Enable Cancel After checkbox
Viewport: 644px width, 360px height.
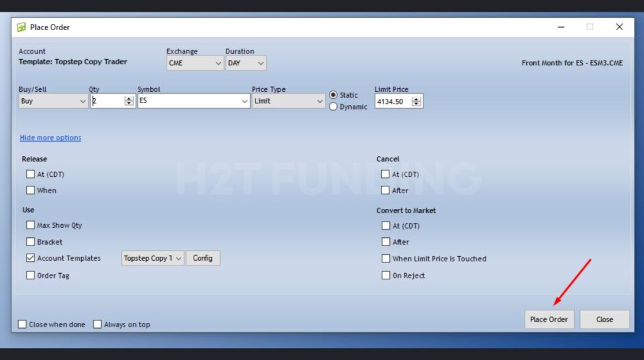coord(386,190)
